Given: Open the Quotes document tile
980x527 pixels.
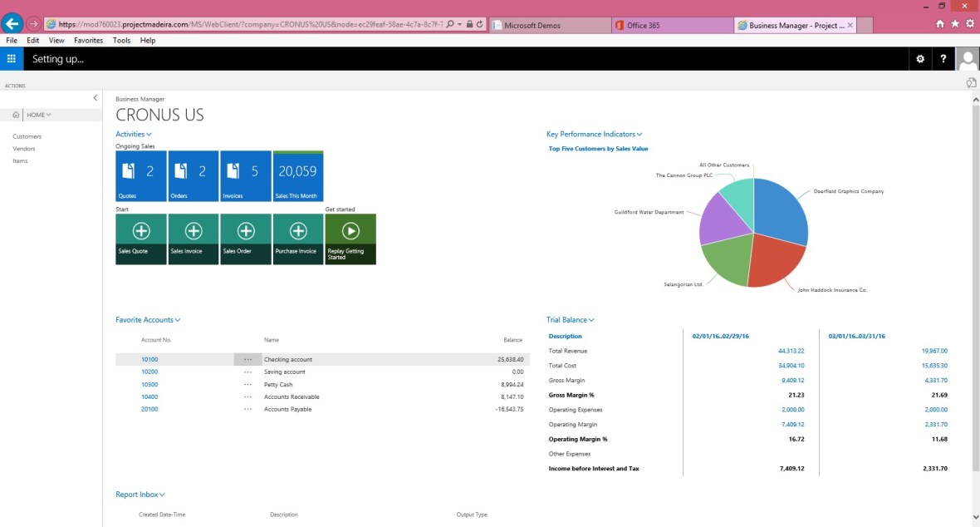Looking at the screenshot, I should coord(141,176).
